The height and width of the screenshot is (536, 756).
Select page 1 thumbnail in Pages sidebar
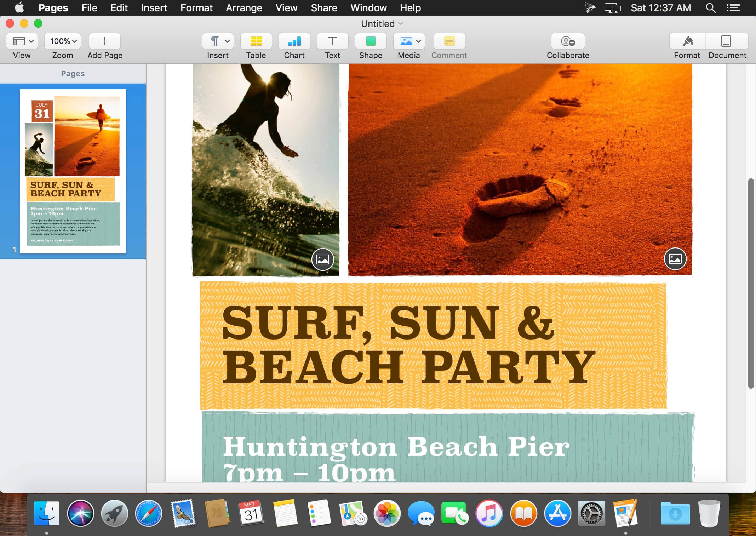click(x=73, y=171)
